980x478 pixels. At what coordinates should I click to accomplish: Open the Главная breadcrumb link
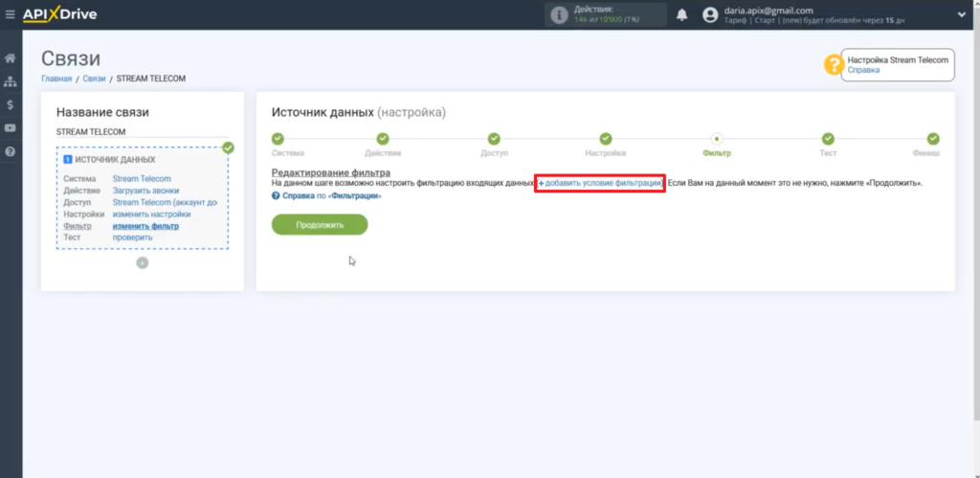click(56, 79)
